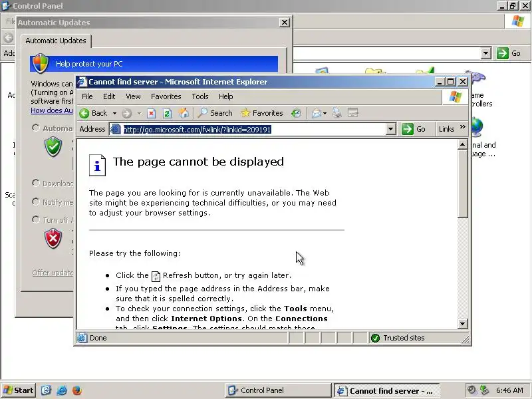Select the go.microsoft.com URL address field

pyautogui.click(x=254, y=129)
